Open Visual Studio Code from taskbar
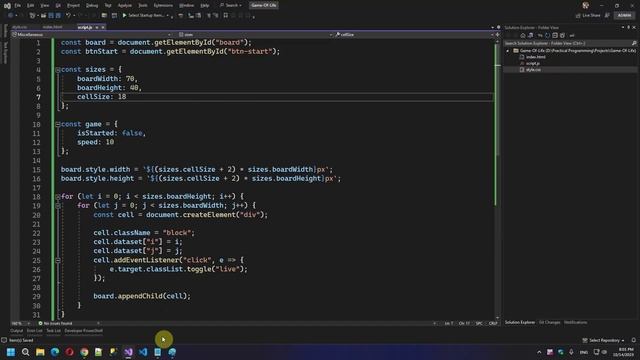640x360 pixels. [x=143, y=352]
